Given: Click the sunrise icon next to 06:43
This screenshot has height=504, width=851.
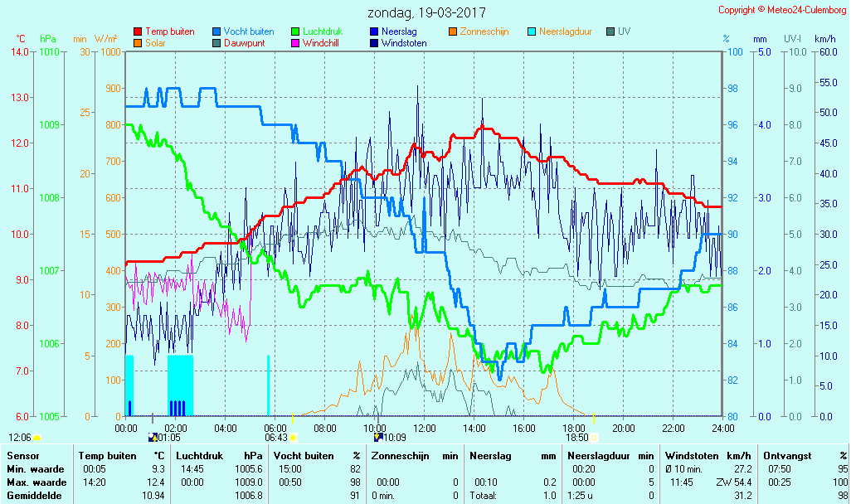Looking at the screenshot, I should coord(293,438).
